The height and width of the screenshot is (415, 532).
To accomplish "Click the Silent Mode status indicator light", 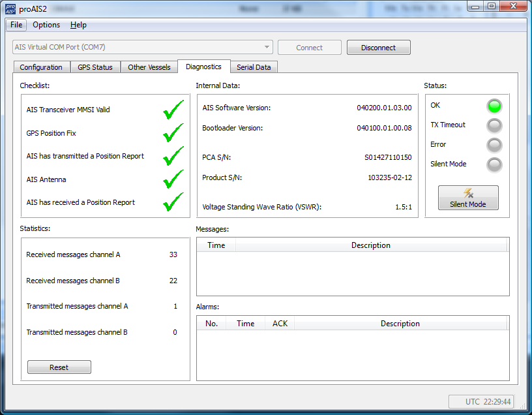I will [495, 164].
